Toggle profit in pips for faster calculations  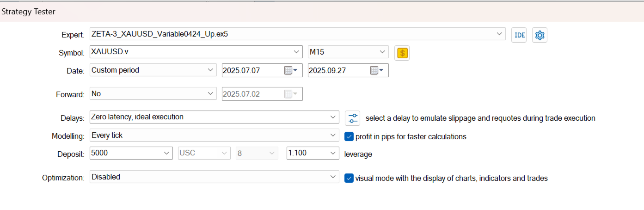point(349,136)
